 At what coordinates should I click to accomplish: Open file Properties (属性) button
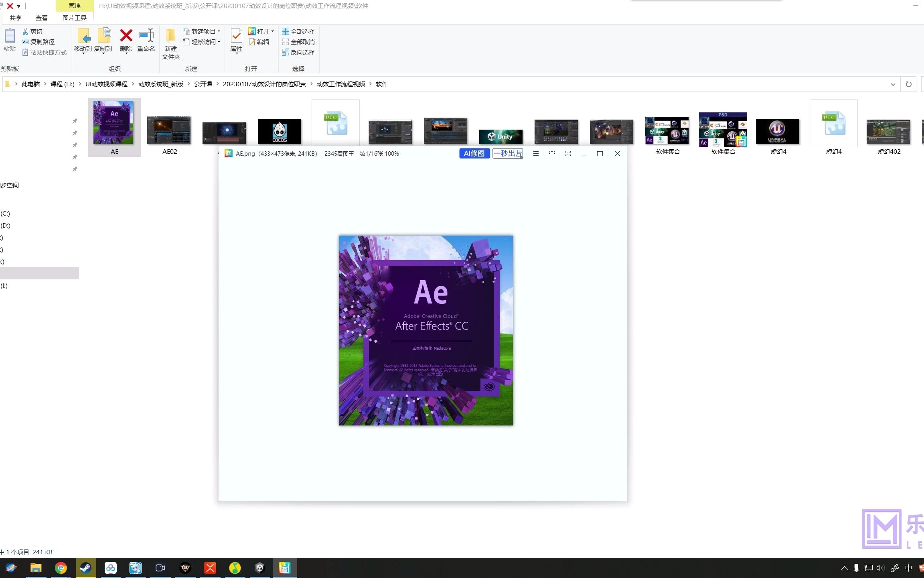[x=236, y=40]
